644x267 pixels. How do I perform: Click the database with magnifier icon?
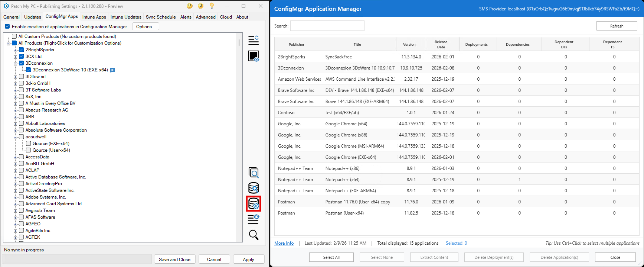pos(254,188)
